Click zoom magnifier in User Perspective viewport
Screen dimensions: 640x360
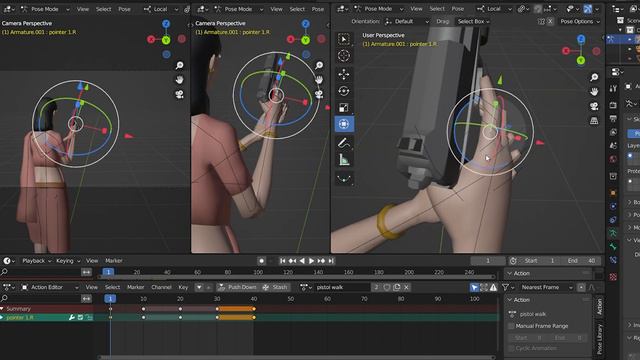(x=594, y=77)
